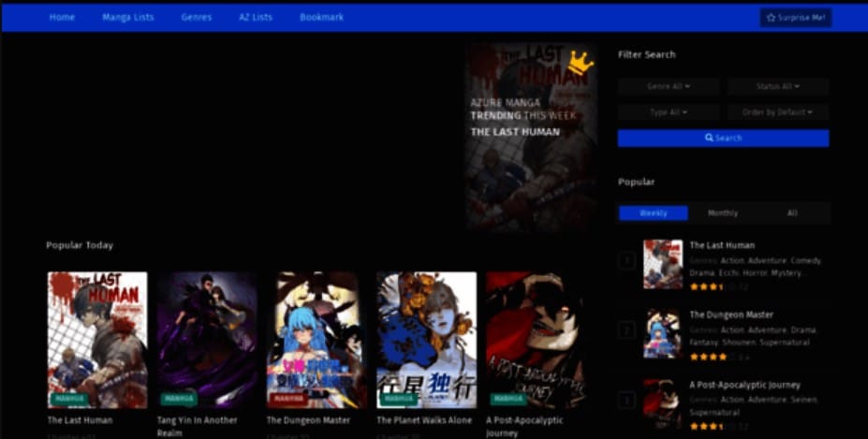Open the Home menu item
Viewport: 868px width, 439px height.
pyautogui.click(x=62, y=17)
